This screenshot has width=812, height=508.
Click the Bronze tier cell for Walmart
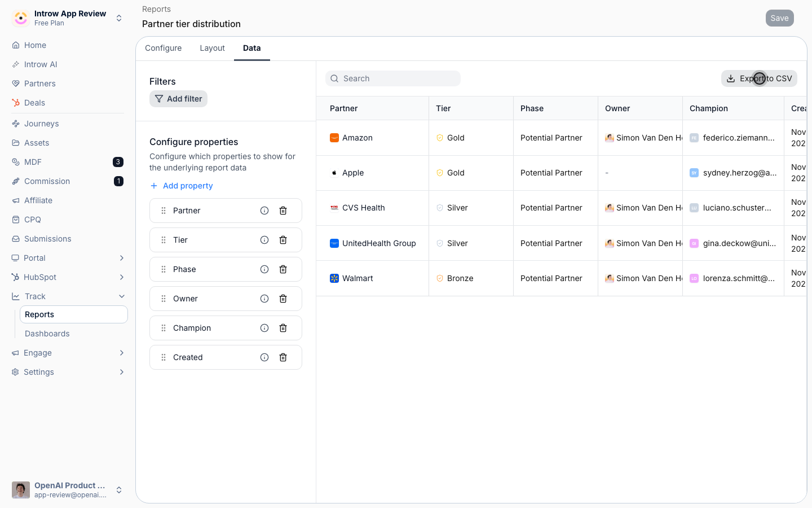pos(471,278)
